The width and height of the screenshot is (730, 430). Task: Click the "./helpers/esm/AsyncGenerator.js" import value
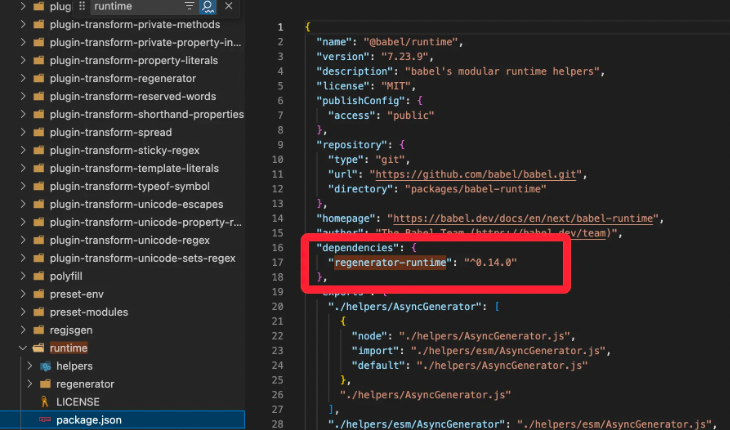(x=508, y=351)
